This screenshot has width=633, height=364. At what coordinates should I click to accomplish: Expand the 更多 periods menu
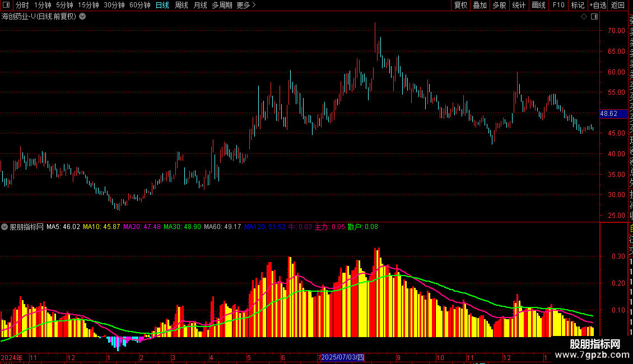click(246, 5)
